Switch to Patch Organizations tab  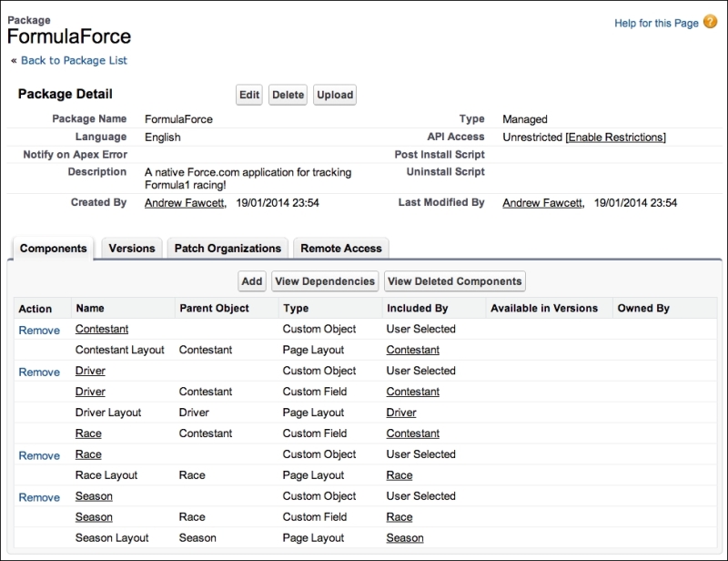point(227,249)
